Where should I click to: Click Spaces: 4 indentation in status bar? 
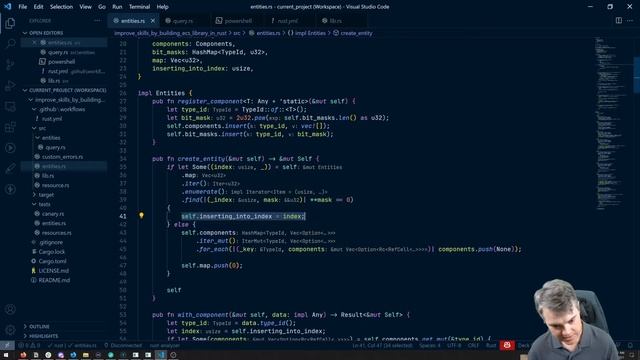430,345
